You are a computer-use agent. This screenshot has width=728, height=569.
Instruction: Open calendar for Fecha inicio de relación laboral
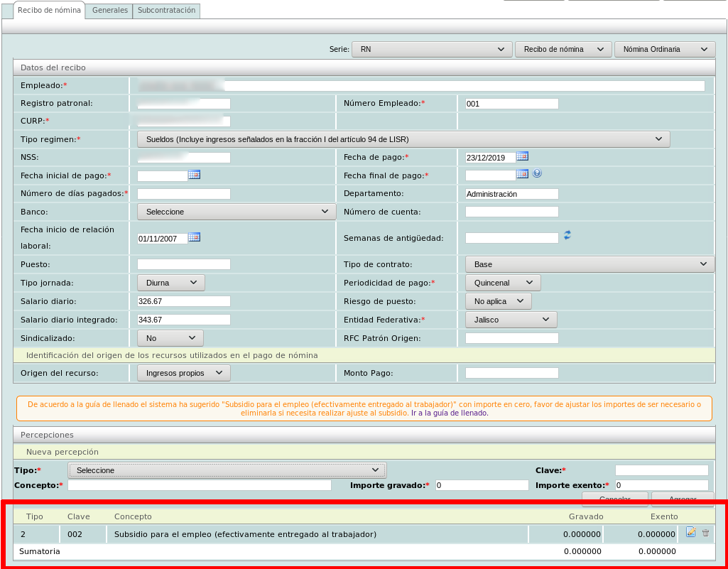coord(194,237)
